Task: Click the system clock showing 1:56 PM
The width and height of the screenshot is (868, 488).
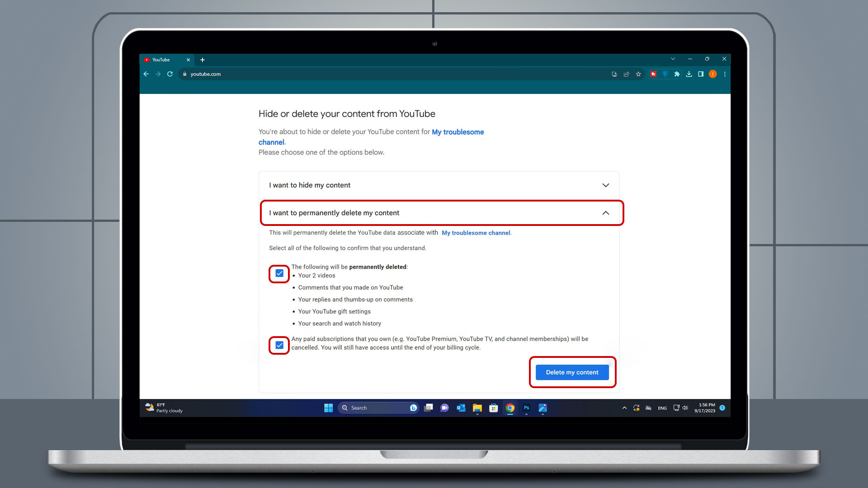Action: pos(707,408)
